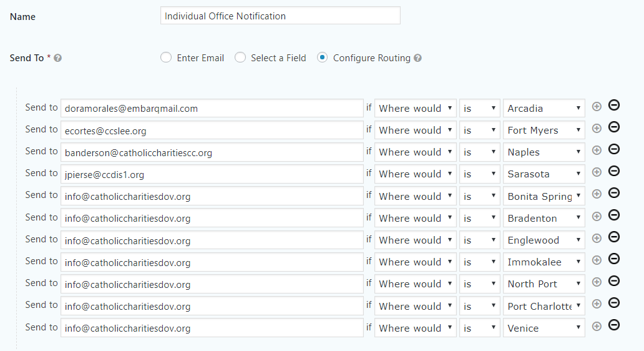Choose the Select a Field radio option
Image resolution: width=644 pixels, height=351 pixels.
point(240,57)
